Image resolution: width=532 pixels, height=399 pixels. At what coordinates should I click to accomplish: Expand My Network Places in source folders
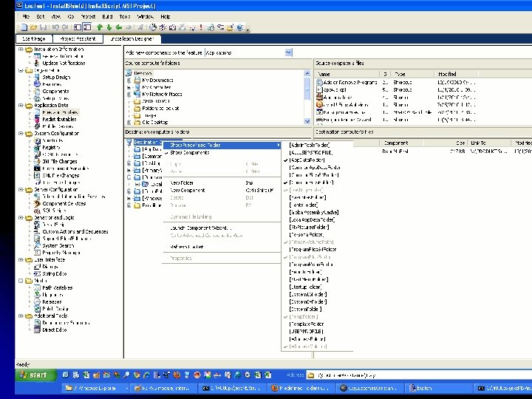(129, 95)
